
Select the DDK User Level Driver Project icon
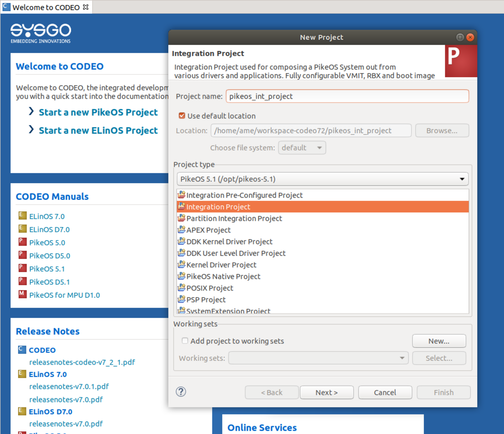pos(181,253)
